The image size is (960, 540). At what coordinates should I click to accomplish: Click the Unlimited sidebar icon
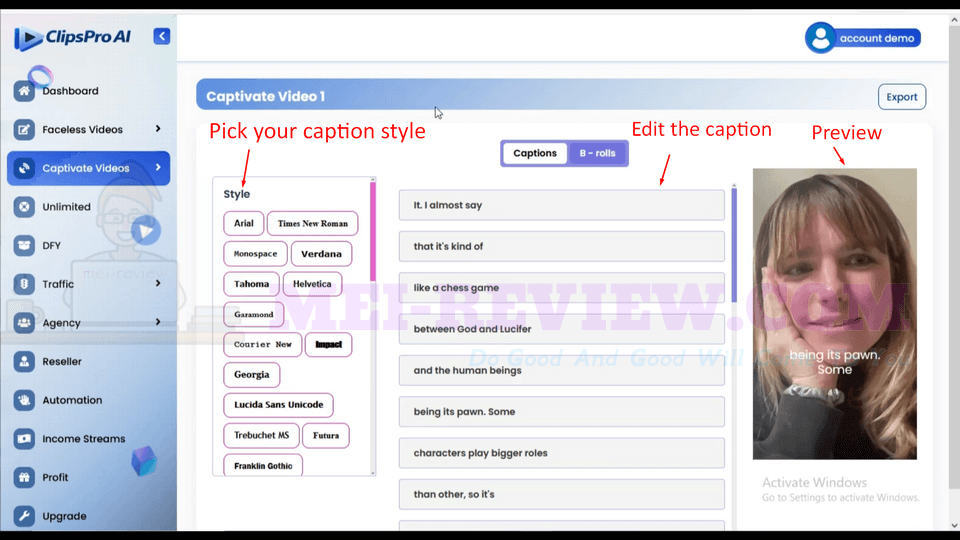[x=24, y=207]
